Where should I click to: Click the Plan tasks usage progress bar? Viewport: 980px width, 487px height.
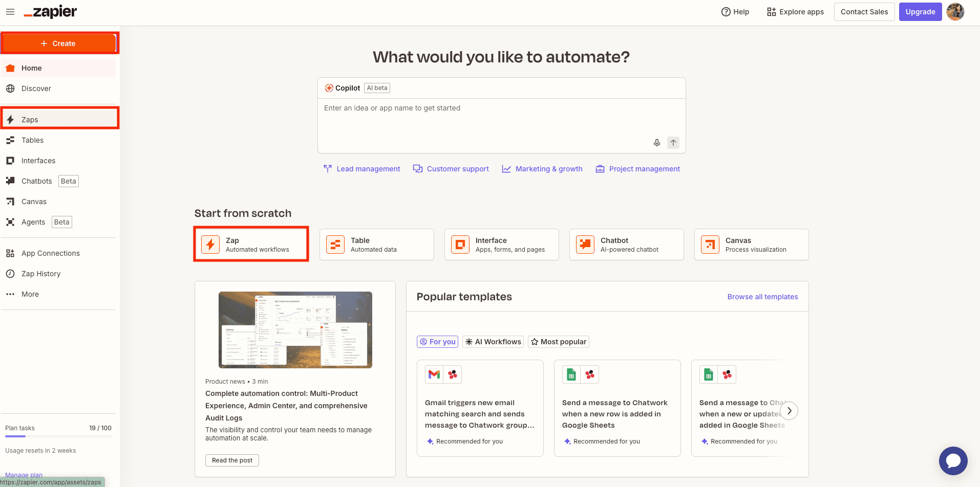(58, 436)
